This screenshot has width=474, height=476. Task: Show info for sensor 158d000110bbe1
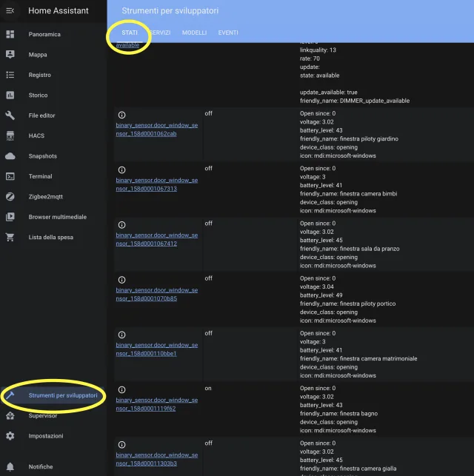pos(121,335)
